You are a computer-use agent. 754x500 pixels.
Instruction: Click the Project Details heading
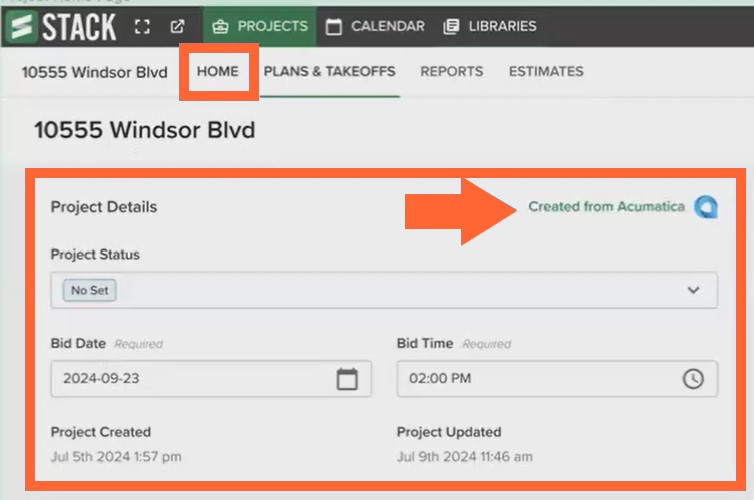pyautogui.click(x=104, y=207)
